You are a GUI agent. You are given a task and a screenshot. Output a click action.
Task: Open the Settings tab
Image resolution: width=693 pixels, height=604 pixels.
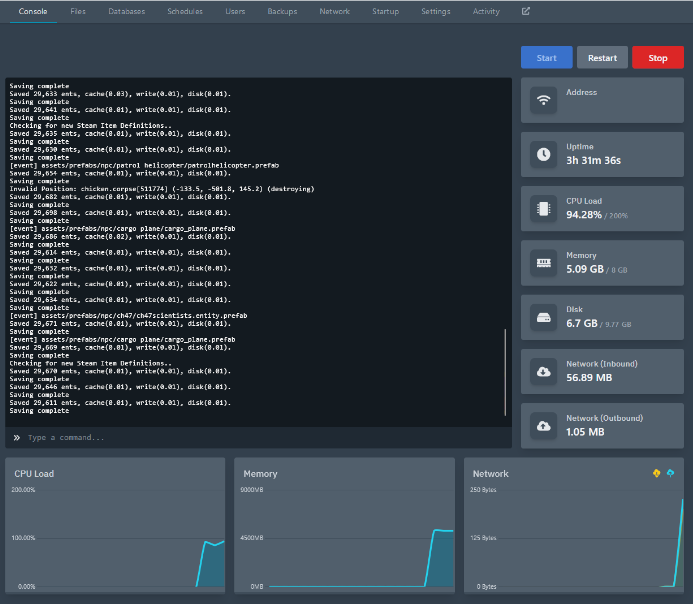click(435, 11)
